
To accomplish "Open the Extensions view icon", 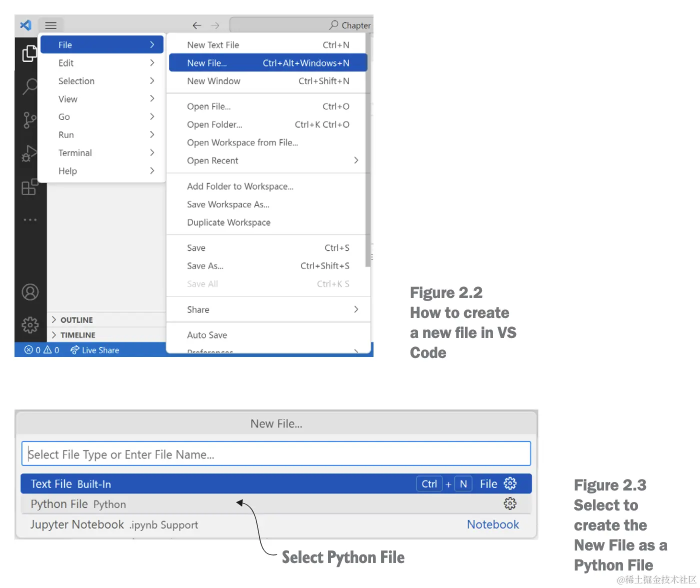I will click(29, 187).
